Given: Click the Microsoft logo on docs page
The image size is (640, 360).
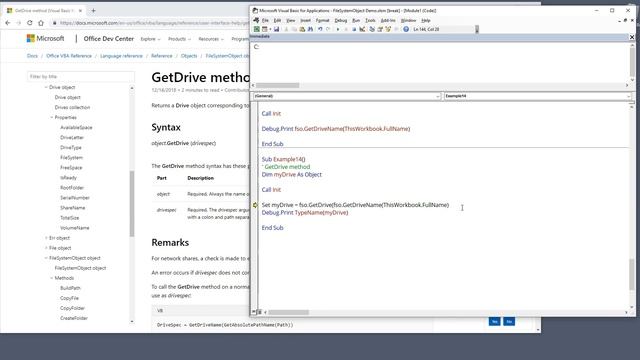Looking at the screenshot, I should (45, 38).
